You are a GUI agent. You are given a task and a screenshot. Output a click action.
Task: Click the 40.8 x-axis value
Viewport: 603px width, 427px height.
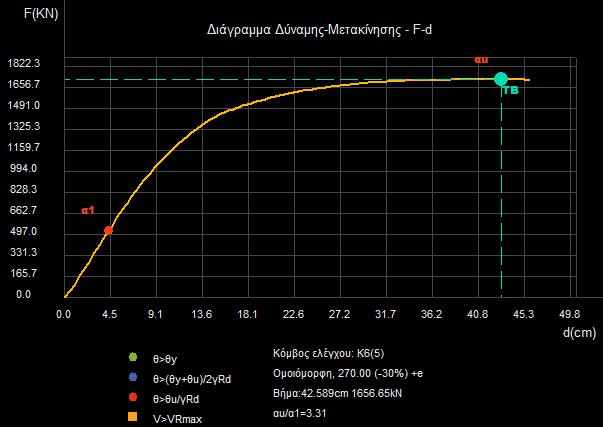[x=478, y=314]
